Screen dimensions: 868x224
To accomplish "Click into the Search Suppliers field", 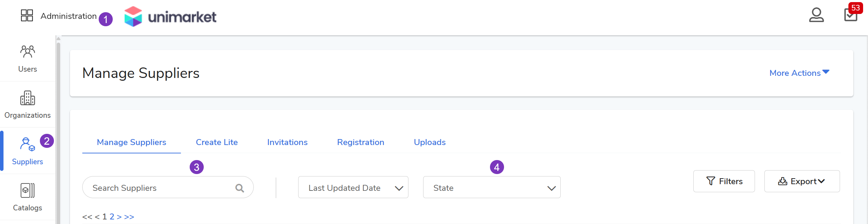I will (159, 188).
